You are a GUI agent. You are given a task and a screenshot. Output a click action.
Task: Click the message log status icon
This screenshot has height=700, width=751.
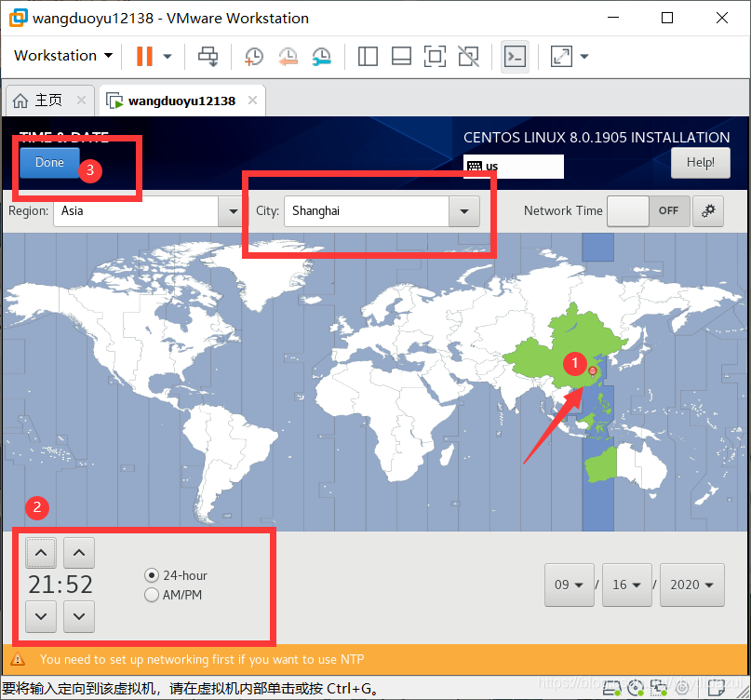[717, 689]
